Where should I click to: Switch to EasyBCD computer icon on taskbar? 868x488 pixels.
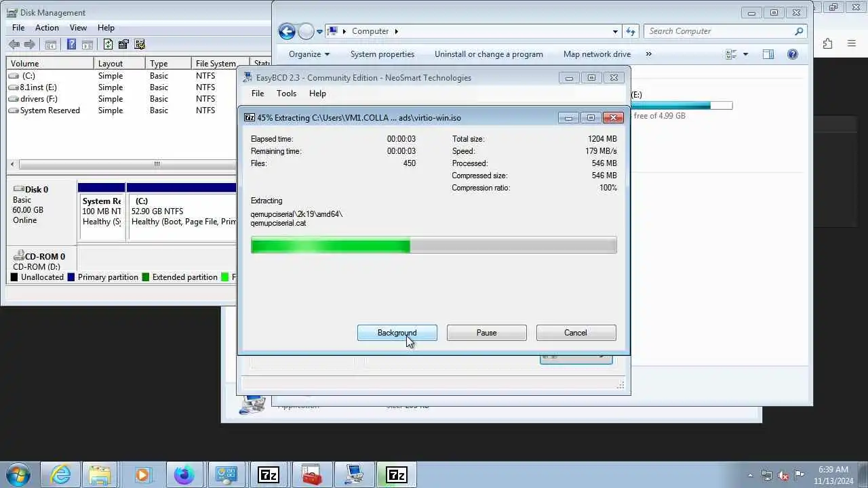(x=354, y=475)
